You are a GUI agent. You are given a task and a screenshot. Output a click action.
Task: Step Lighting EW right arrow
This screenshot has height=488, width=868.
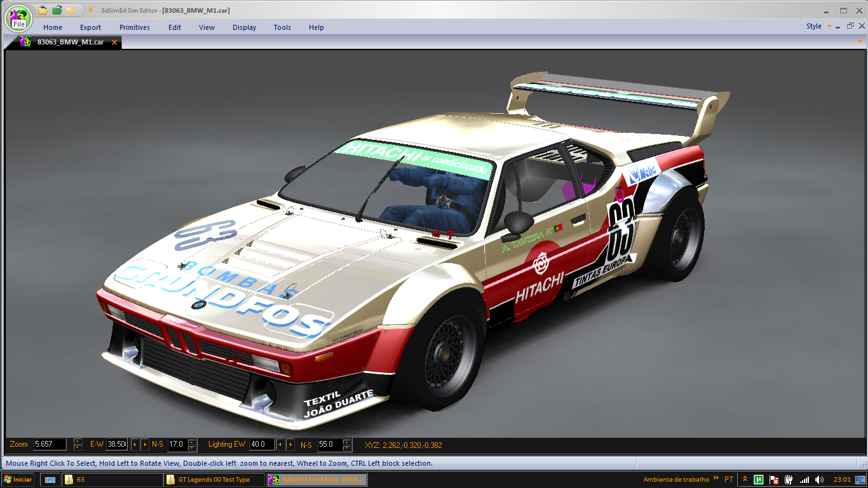290,445
